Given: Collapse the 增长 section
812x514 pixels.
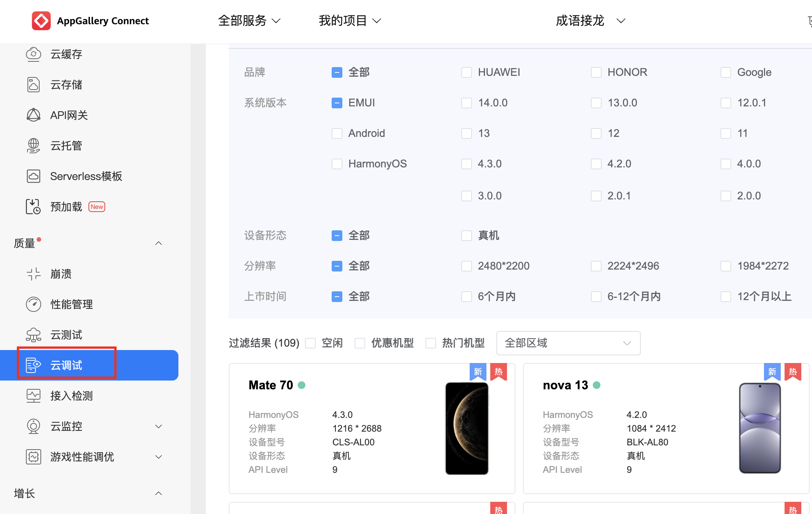Looking at the screenshot, I should (x=159, y=493).
